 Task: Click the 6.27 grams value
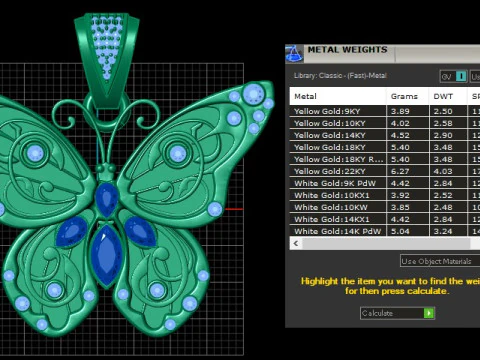400,171
